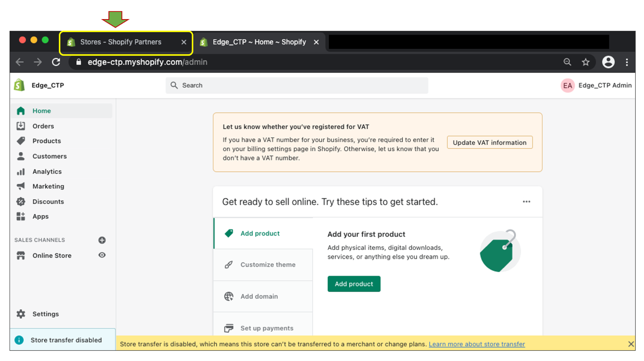Click the address bar URL
Screen dimensions: 644x361
pos(148,62)
